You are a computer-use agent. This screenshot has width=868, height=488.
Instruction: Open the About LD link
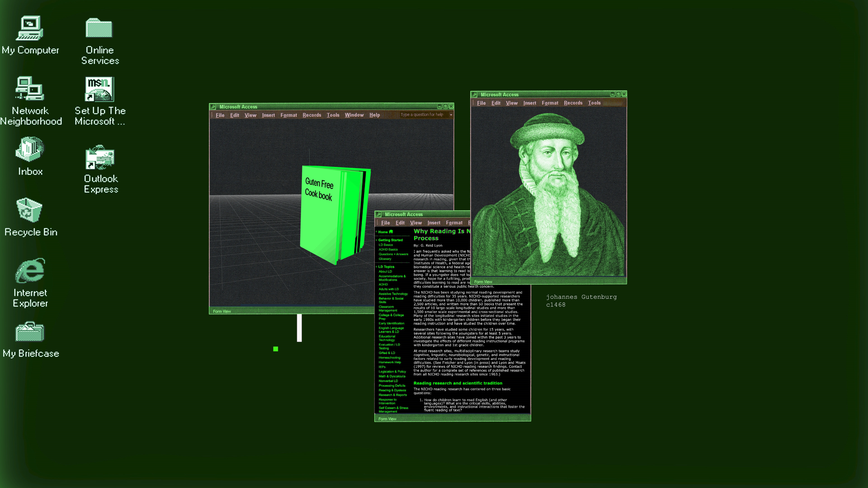[x=385, y=271]
